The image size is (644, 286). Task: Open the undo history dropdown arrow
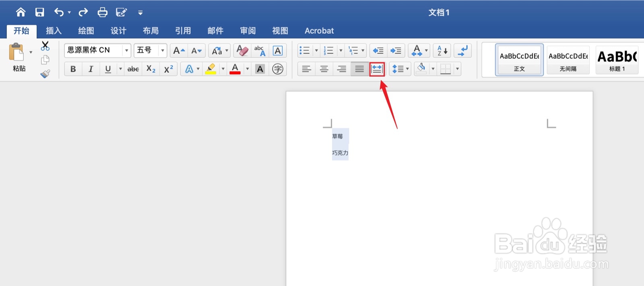pos(69,12)
